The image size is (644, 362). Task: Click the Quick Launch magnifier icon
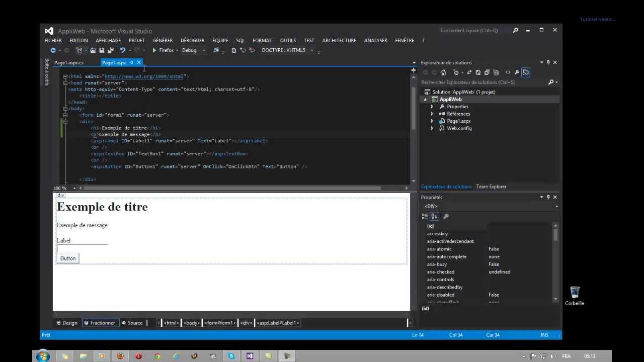point(515,30)
